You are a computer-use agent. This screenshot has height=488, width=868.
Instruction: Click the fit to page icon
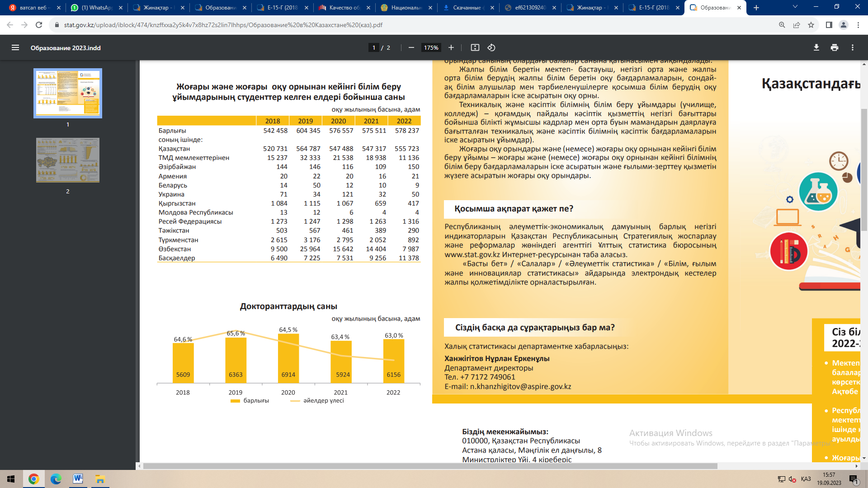pyautogui.click(x=475, y=47)
